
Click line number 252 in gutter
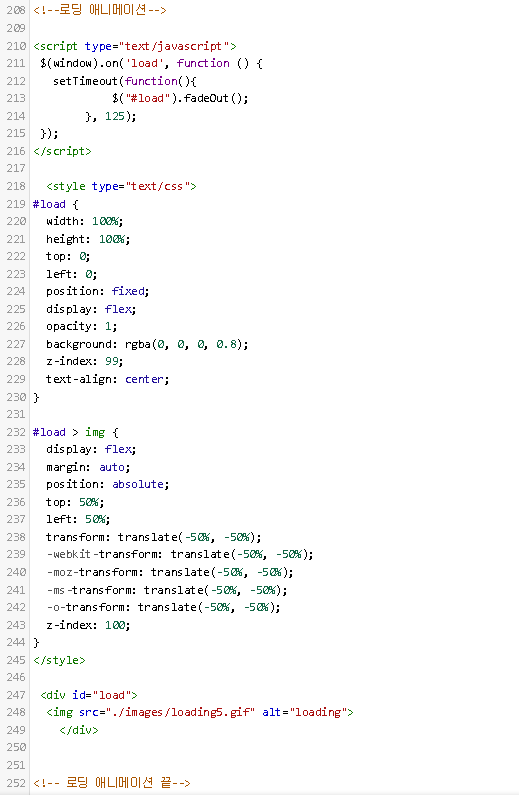click(x=16, y=783)
